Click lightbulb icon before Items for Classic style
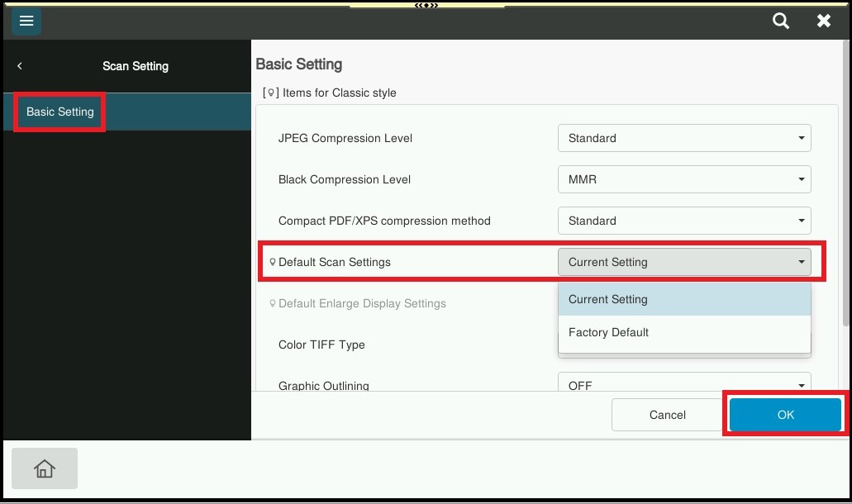This screenshot has width=852, height=504. click(270, 93)
